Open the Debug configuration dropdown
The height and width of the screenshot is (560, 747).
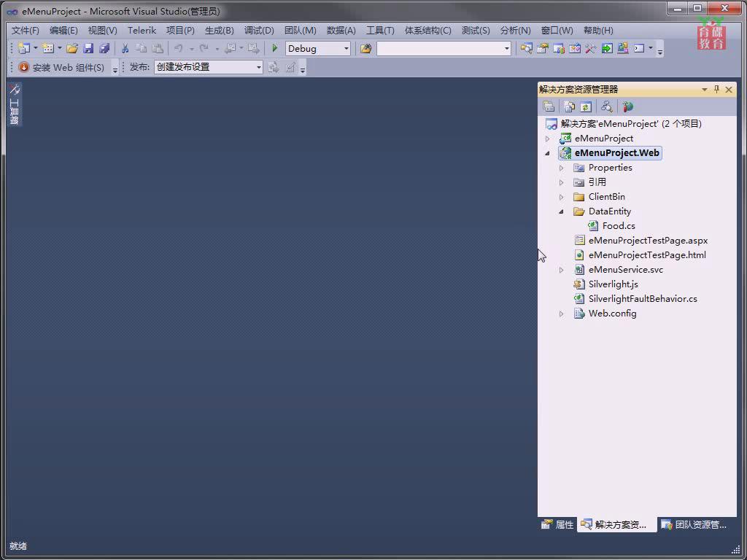(347, 49)
